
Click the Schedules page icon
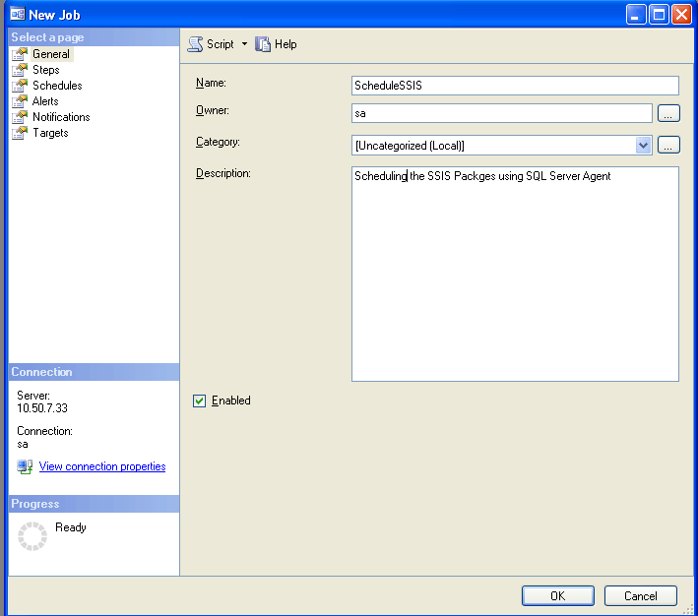tap(19, 86)
